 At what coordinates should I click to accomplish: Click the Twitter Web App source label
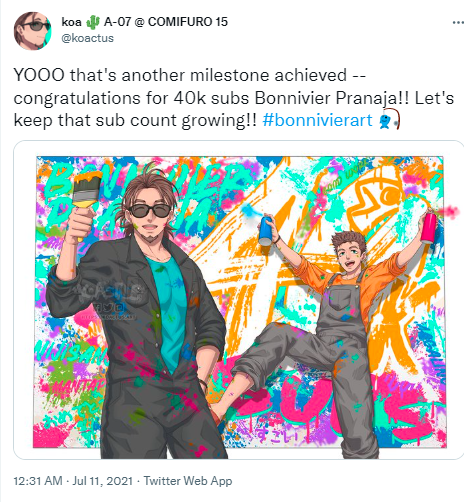pos(188,481)
